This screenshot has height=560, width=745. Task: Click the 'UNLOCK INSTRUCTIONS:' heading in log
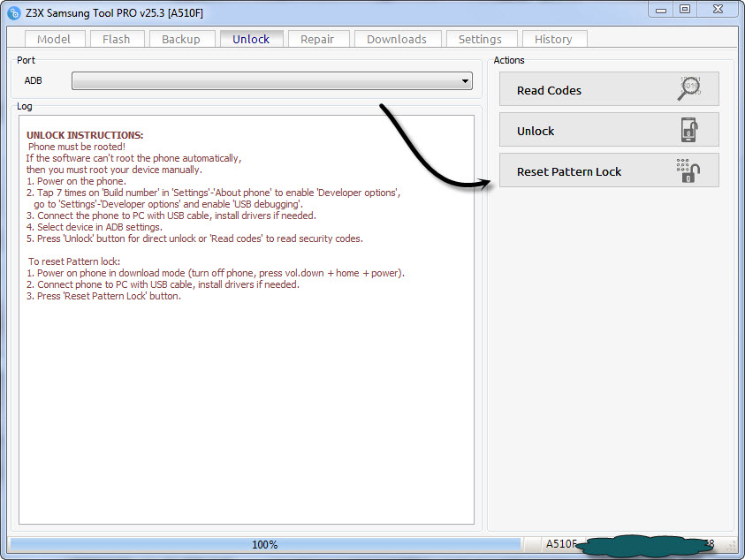click(85, 135)
